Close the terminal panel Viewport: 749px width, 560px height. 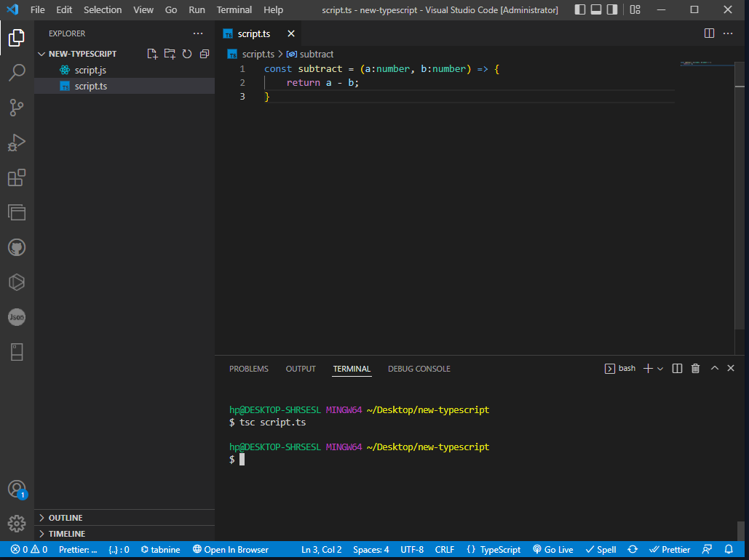[x=730, y=368]
